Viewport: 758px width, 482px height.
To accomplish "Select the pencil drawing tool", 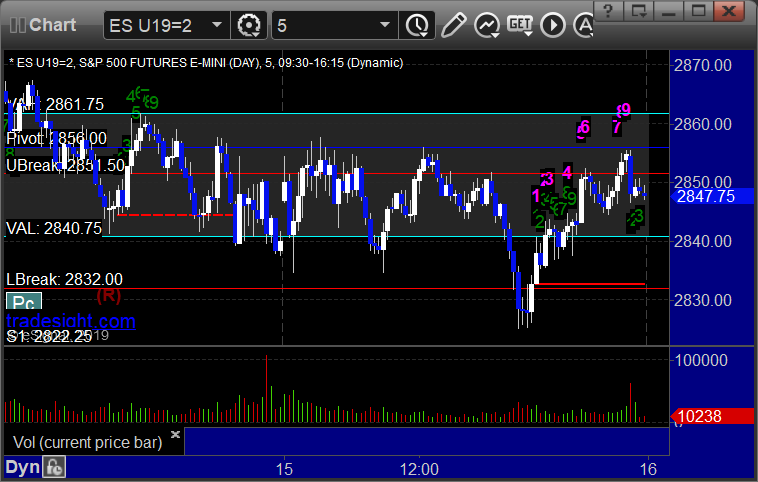I will [x=453, y=25].
